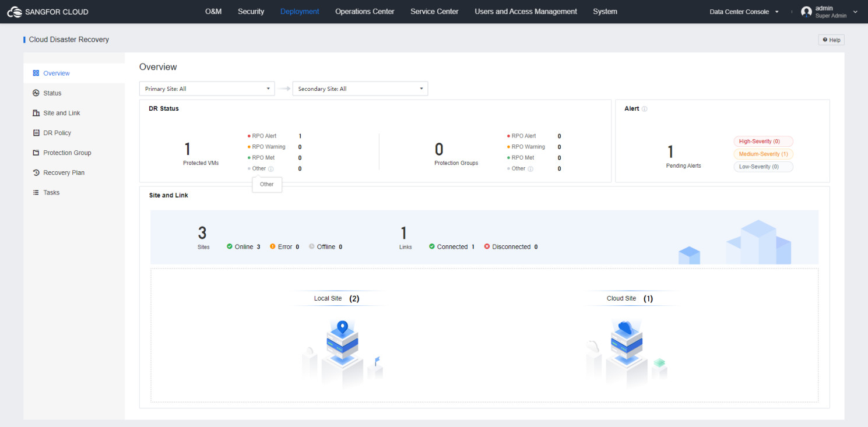Open the Deployment menu
Screen dimensions: 868x427
click(300, 12)
